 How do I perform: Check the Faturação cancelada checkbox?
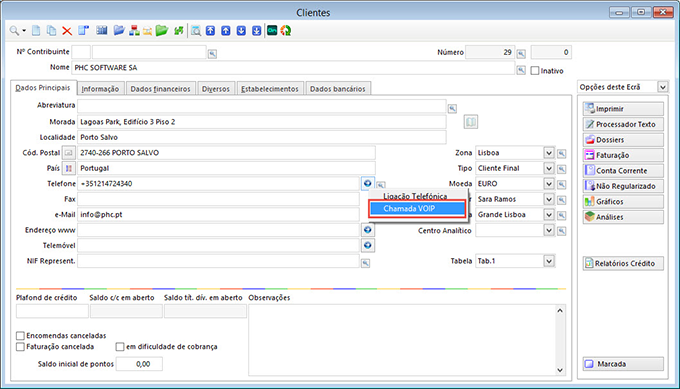tap(20, 347)
